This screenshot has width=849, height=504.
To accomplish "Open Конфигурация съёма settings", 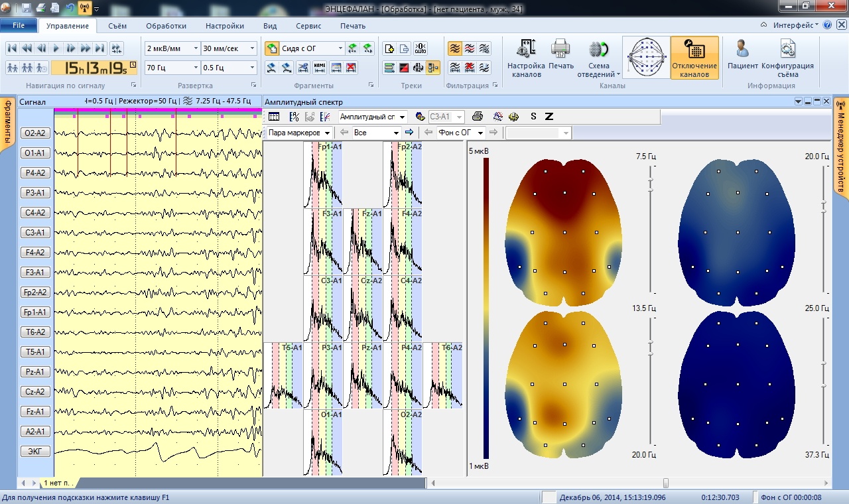I will click(787, 58).
